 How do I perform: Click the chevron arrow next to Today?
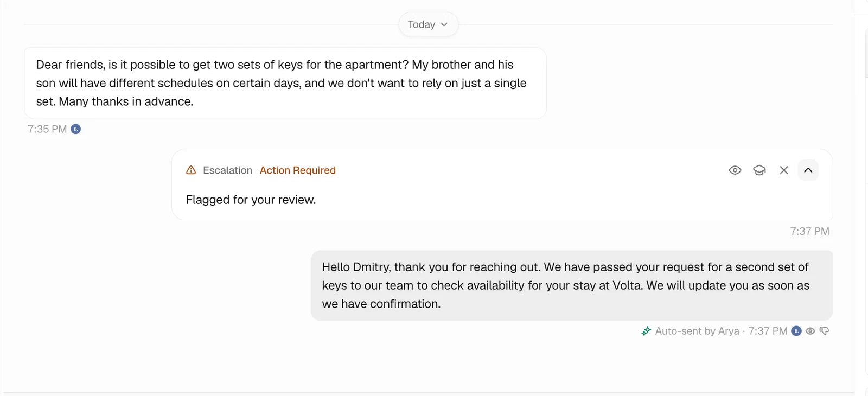click(x=444, y=24)
